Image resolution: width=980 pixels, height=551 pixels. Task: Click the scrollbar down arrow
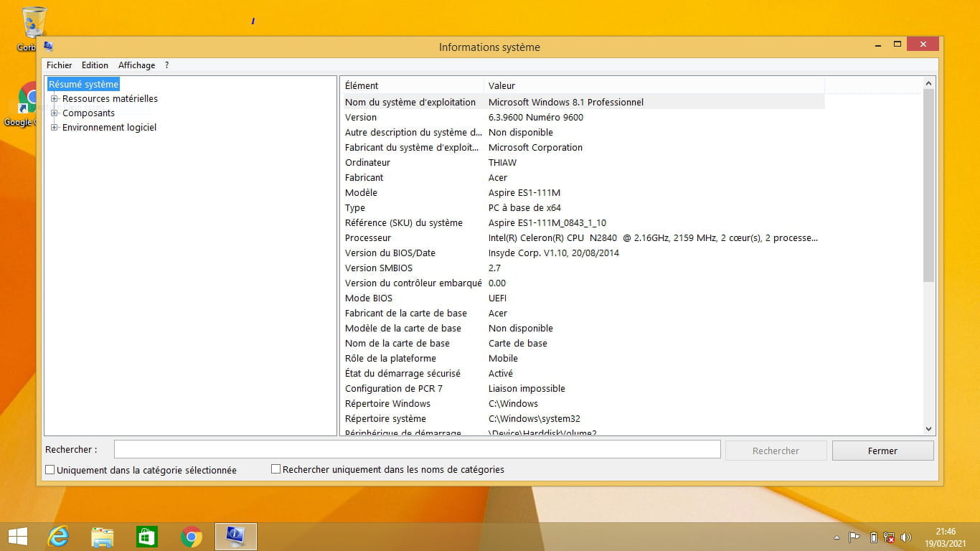click(929, 429)
